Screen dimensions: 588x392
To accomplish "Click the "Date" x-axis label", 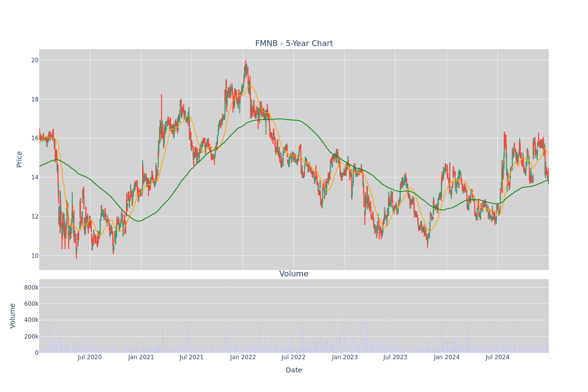I will 294,370.
